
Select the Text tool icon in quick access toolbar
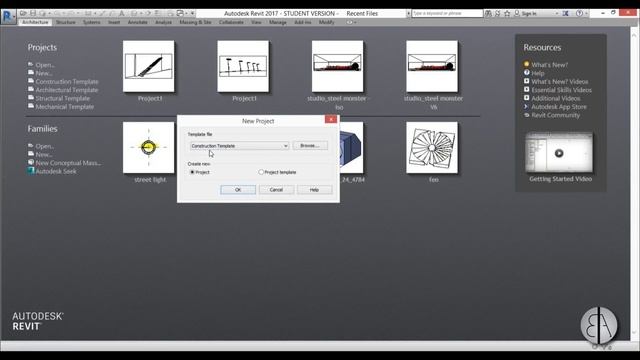pyautogui.click(x=122, y=13)
